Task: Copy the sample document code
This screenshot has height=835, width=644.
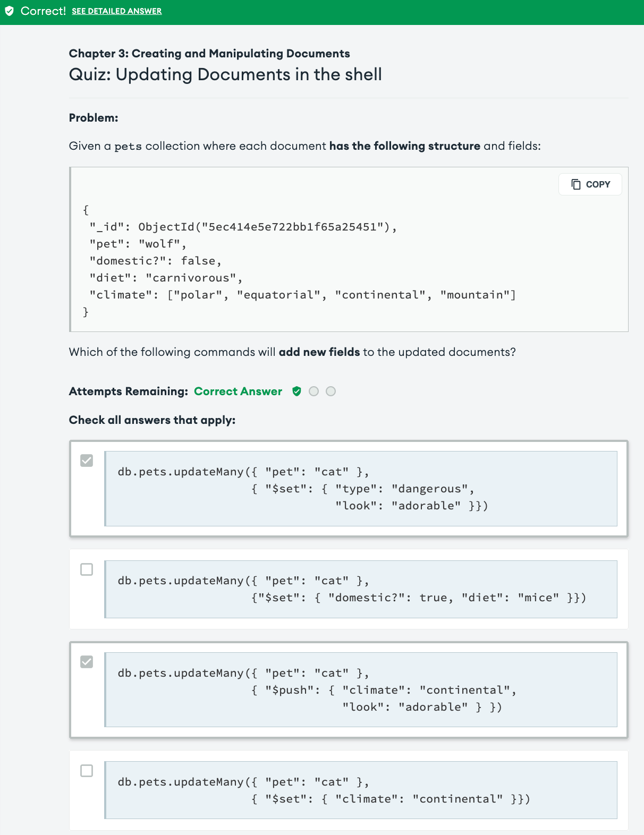Action: [590, 184]
